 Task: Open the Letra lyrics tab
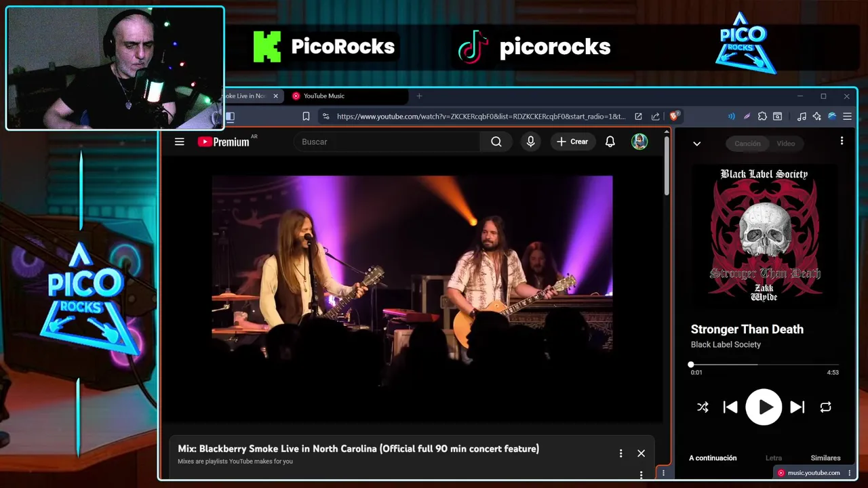(773, 458)
